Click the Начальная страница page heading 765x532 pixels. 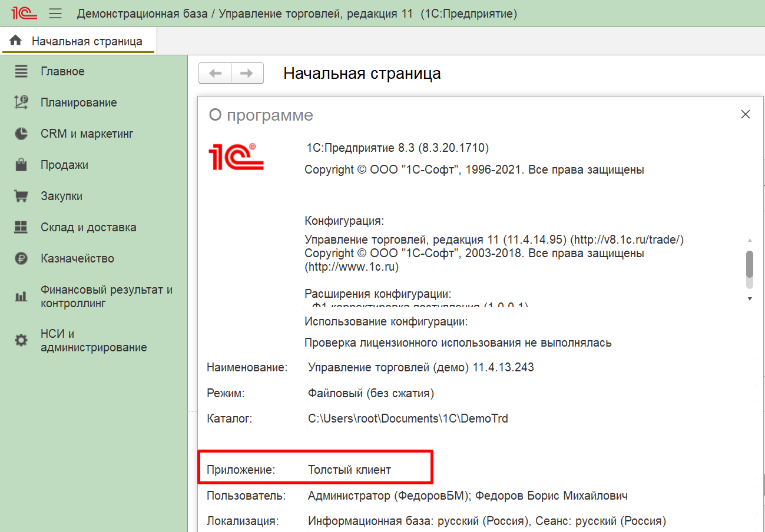coord(362,74)
